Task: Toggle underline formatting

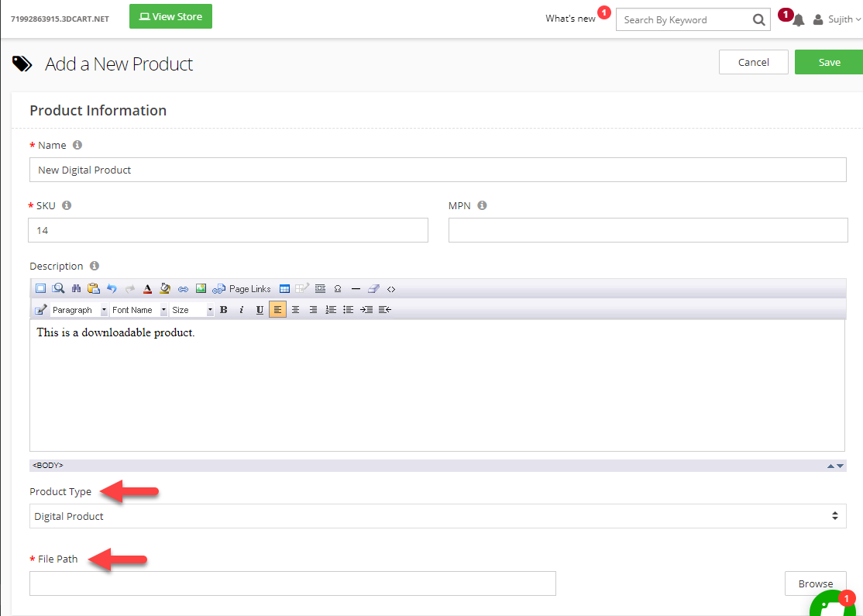Action: [x=260, y=310]
